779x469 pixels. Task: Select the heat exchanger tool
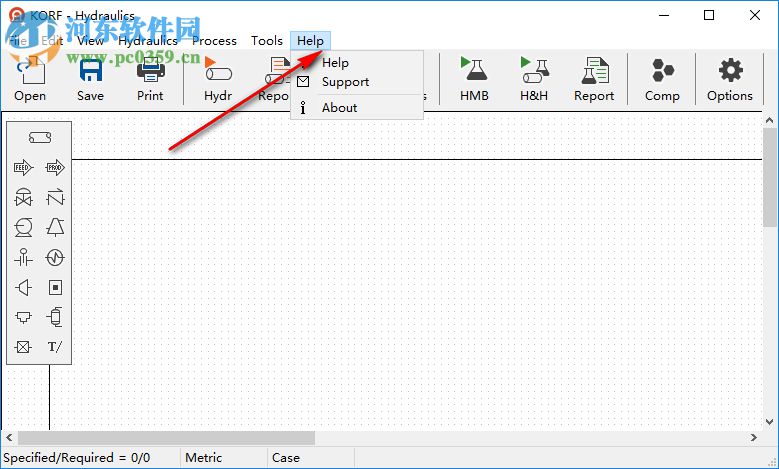click(55, 257)
